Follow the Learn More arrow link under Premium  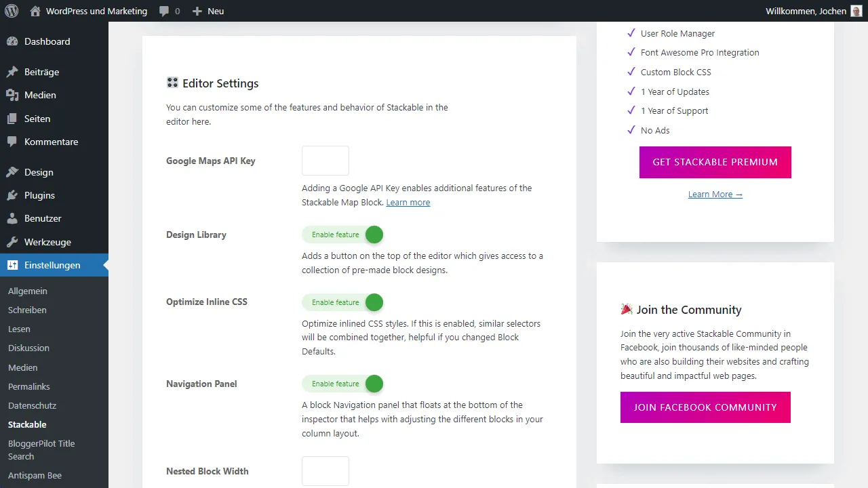(715, 195)
